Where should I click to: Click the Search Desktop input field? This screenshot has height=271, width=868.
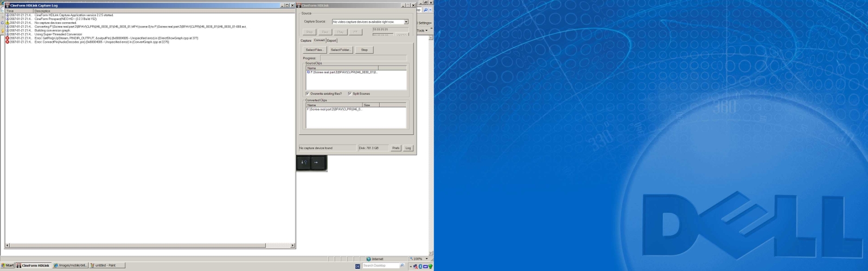click(x=381, y=266)
